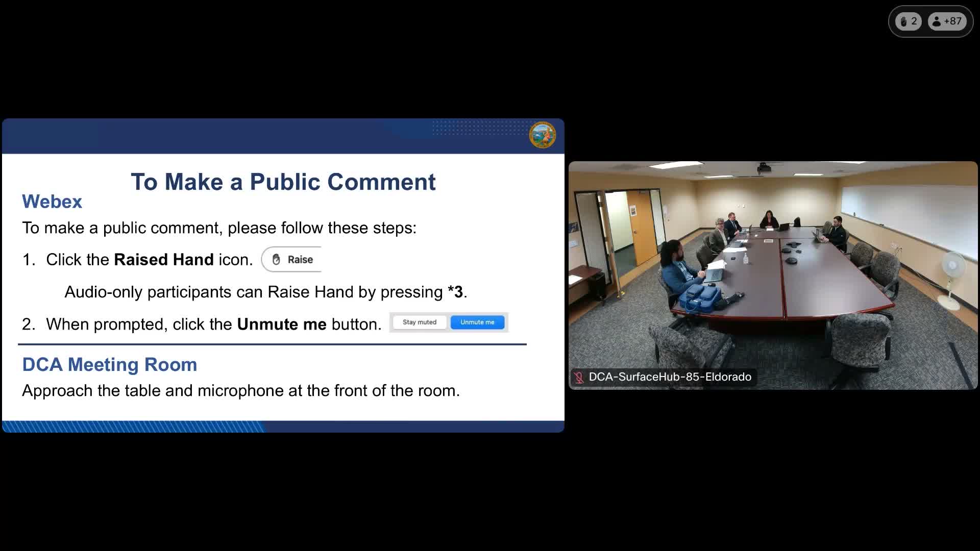Click the bold Unmute me text in step 2
980x551 pixels.
pos(282,324)
